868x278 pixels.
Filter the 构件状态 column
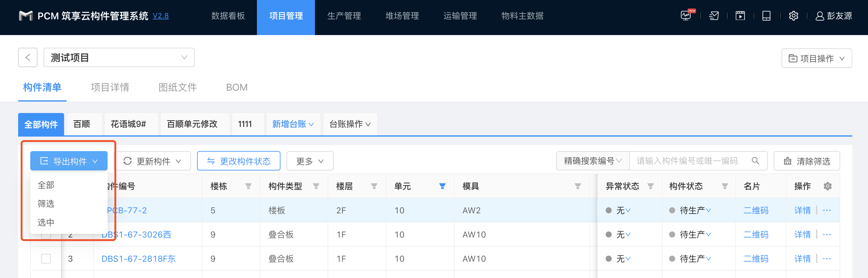click(725, 186)
